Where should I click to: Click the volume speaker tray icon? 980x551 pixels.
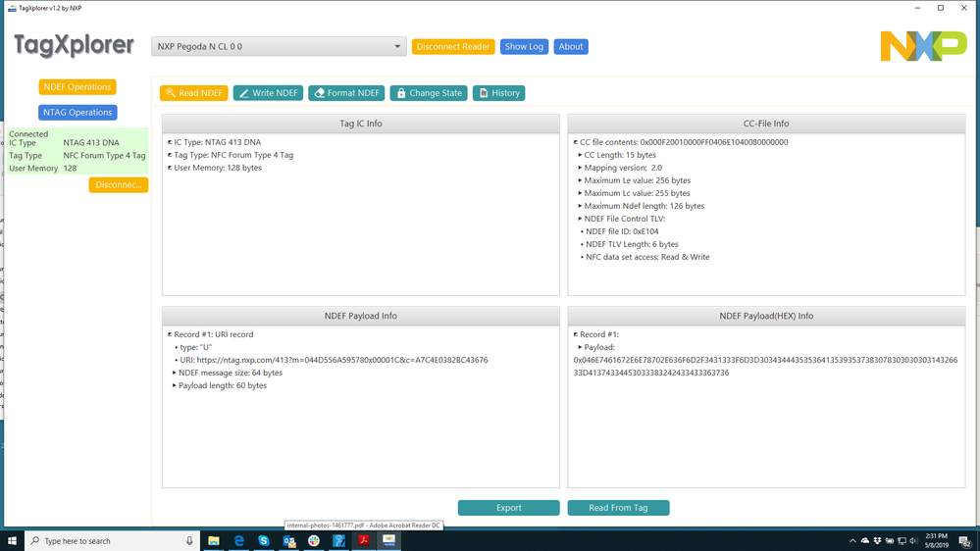[x=913, y=541]
